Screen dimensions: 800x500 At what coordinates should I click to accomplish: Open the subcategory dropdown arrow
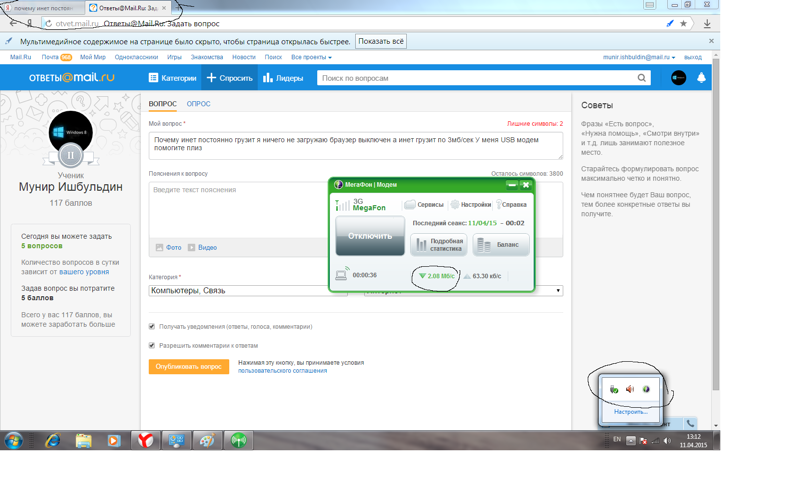pyautogui.click(x=558, y=291)
